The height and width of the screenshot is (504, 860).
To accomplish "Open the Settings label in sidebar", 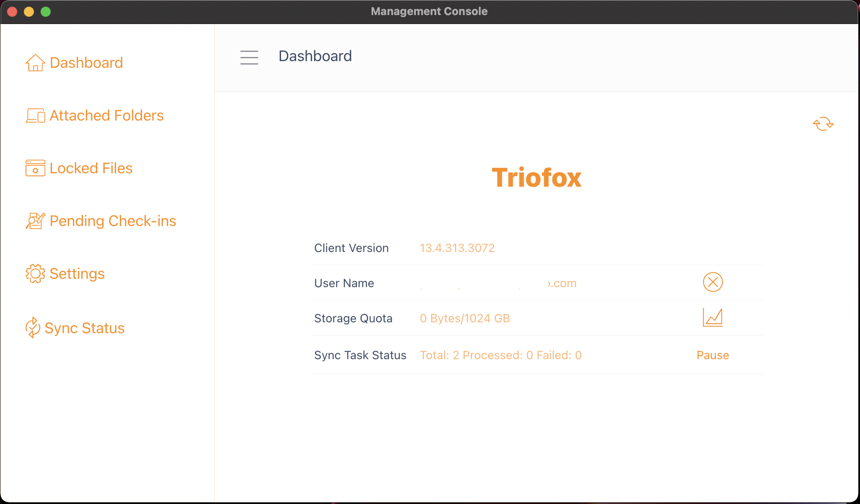I will (x=77, y=274).
